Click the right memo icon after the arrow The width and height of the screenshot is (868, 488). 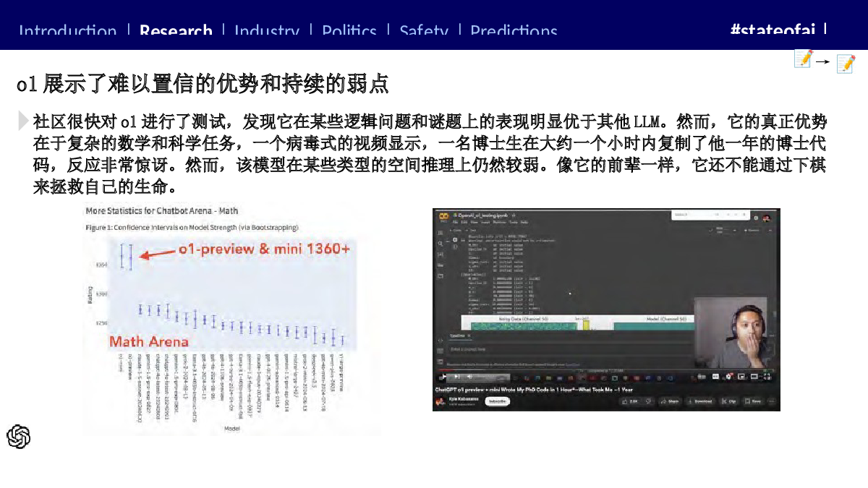(846, 64)
